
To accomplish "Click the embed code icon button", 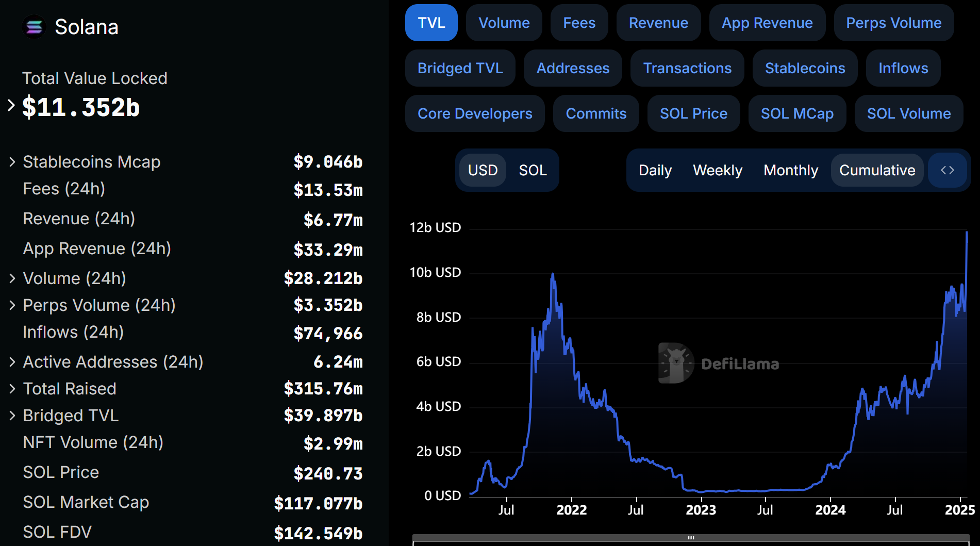I will pyautogui.click(x=947, y=170).
